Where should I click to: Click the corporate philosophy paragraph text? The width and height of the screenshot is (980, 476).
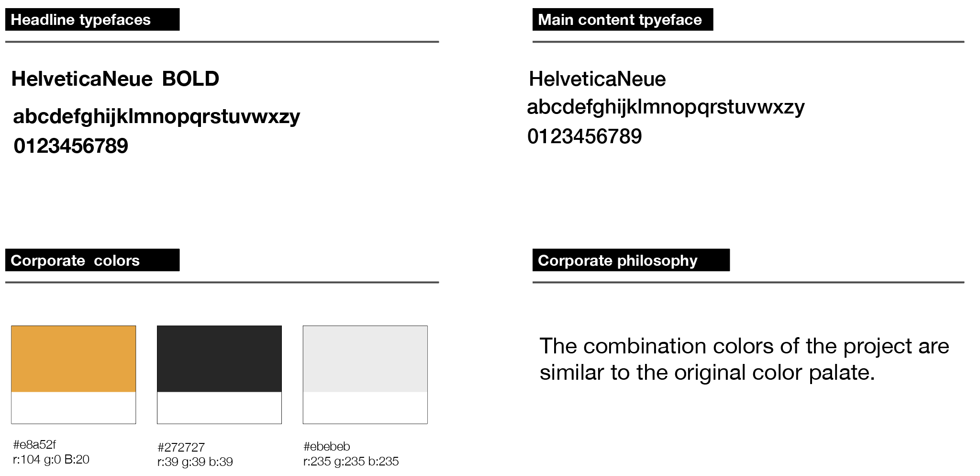[744, 359]
